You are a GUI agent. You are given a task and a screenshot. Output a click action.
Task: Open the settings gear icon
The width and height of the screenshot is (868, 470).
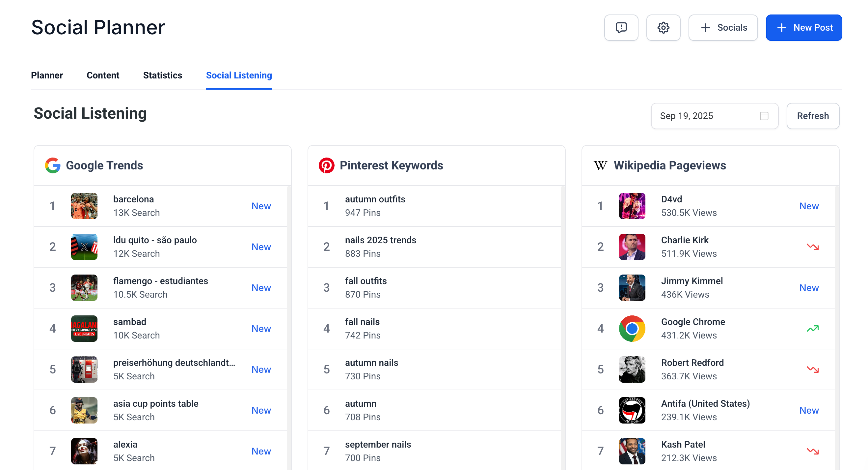[663, 28]
